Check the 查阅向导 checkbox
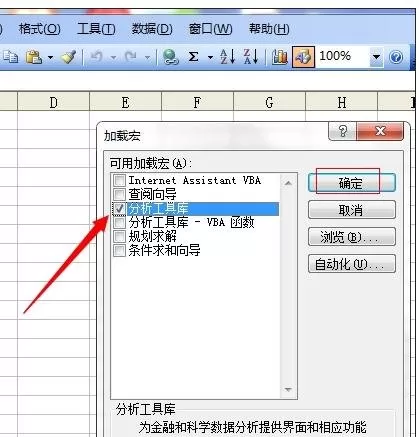 [119, 194]
